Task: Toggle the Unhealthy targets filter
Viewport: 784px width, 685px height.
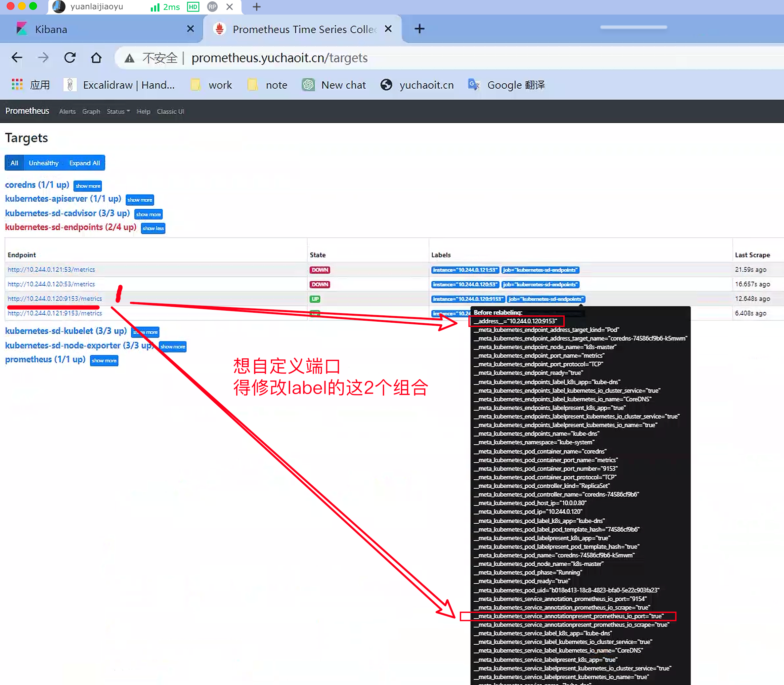Action: click(x=43, y=163)
